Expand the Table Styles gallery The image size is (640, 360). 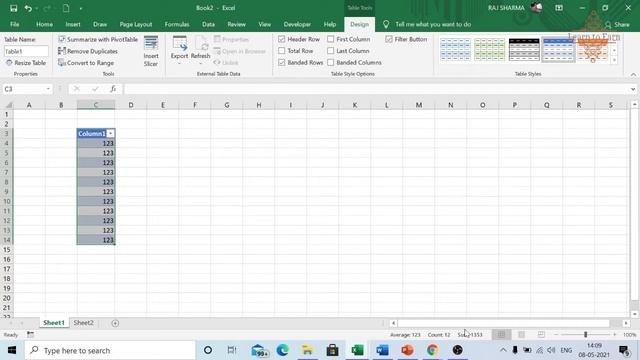click(614, 60)
